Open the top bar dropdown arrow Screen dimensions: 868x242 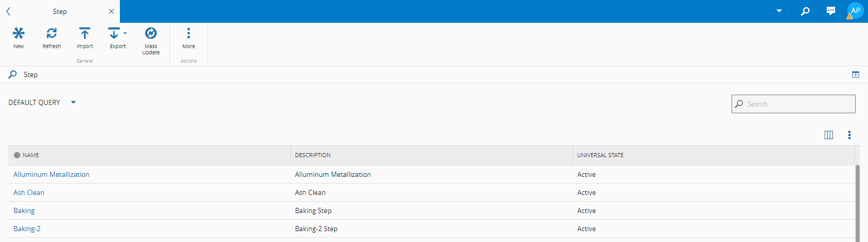pyautogui.click(x=779, y=11)
